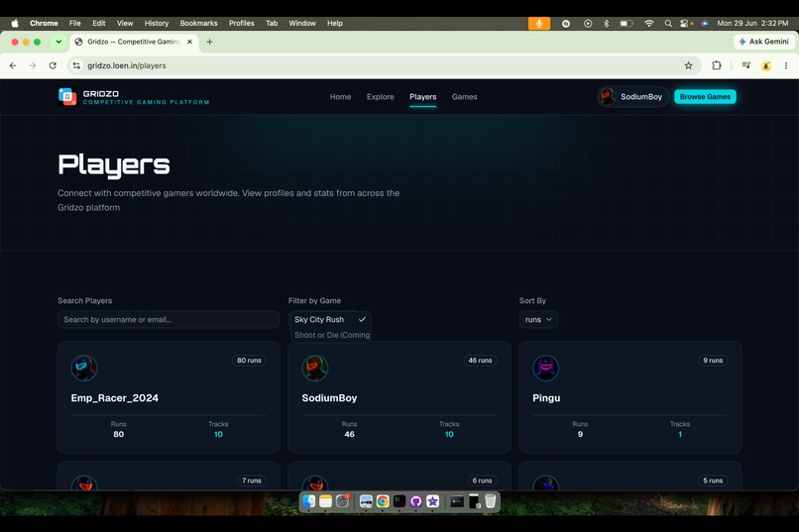Reload the page
The width and height of the screenshot is (799, 532).
point(53,65)
